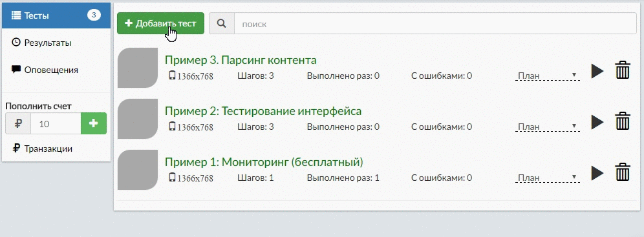Click Выполнено раз: 1 text

coord(343,178)
